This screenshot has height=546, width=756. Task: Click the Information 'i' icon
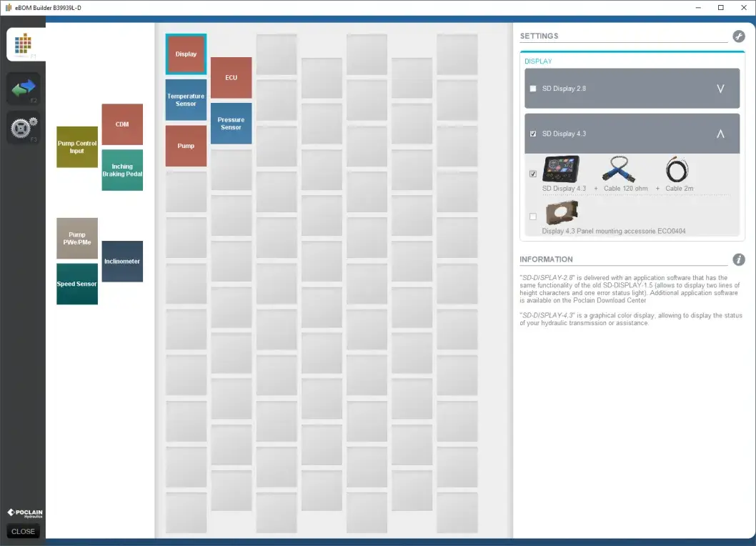[739, 259]
